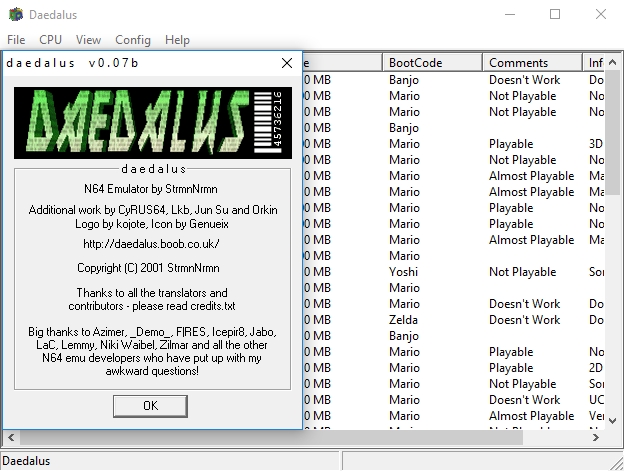This screenshot has width=624, height=471.
Task: Click the horizontal scrollbar thumb
Action: click(271, 438)
